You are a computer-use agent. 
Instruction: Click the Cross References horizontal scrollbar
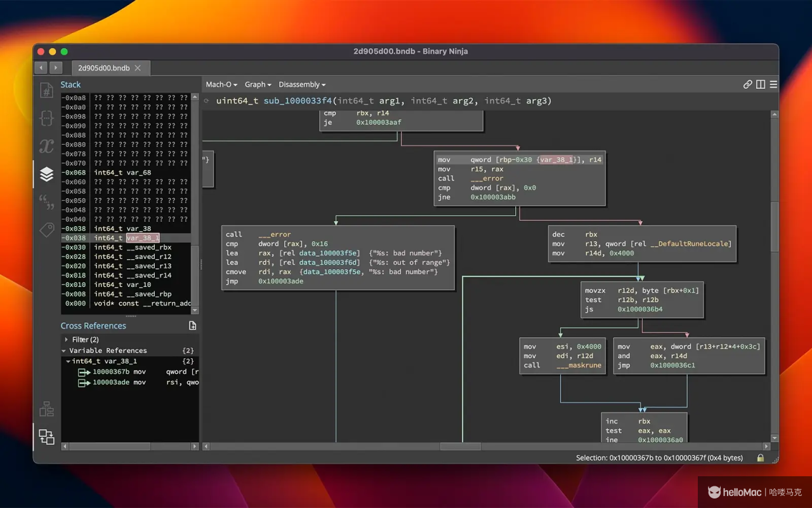[109, 446]
